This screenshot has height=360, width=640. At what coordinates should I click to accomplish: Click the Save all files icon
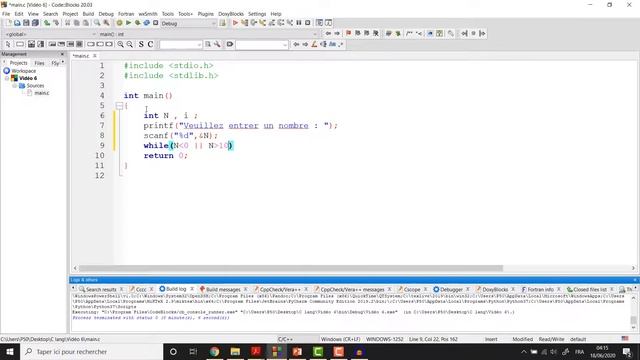(36, 23)
